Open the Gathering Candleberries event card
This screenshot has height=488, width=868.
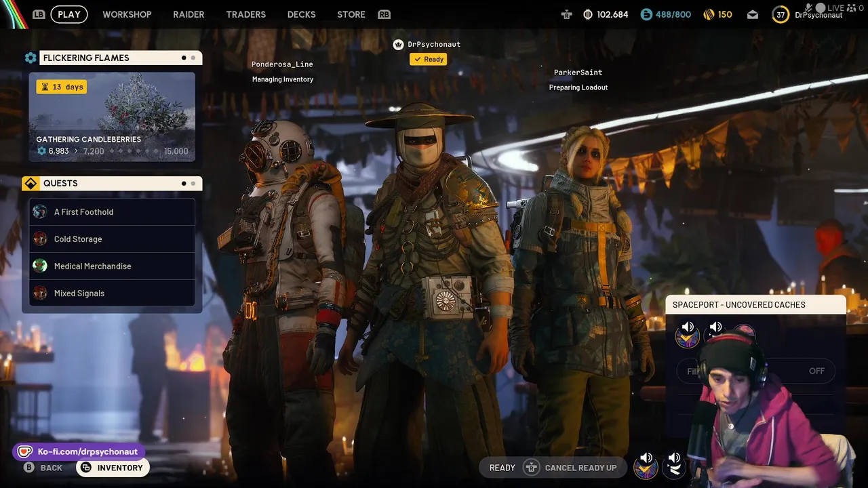click(x=112, y=117)
